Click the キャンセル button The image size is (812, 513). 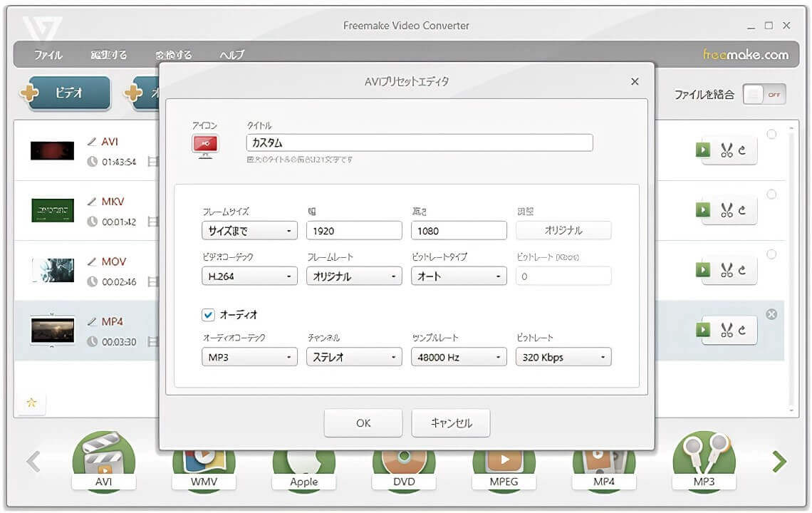[452, 423]
